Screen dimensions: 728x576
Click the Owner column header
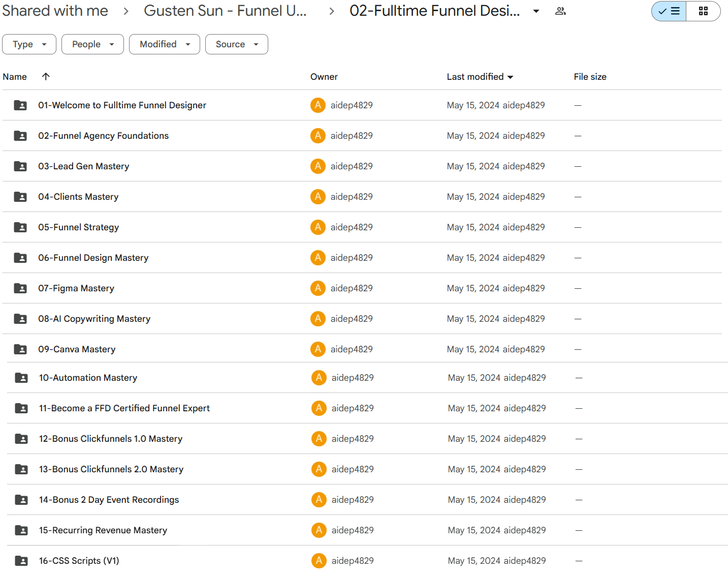(324, 77)
